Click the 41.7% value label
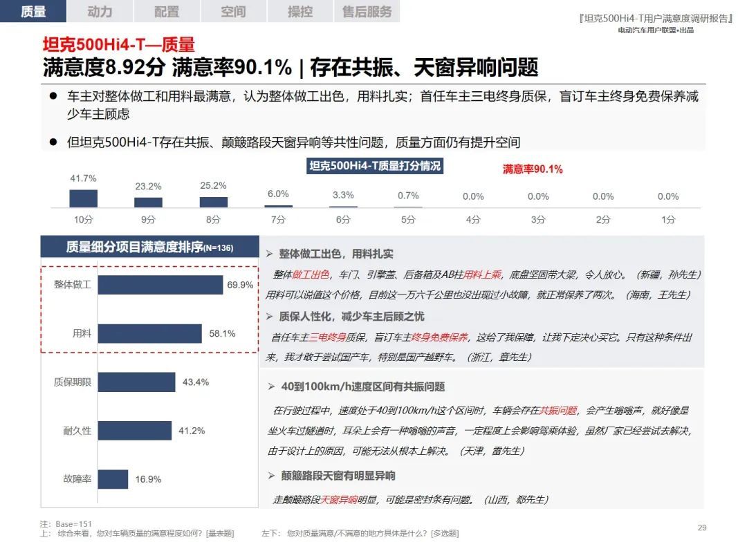The image size is (747, 560). coord(84,178)
